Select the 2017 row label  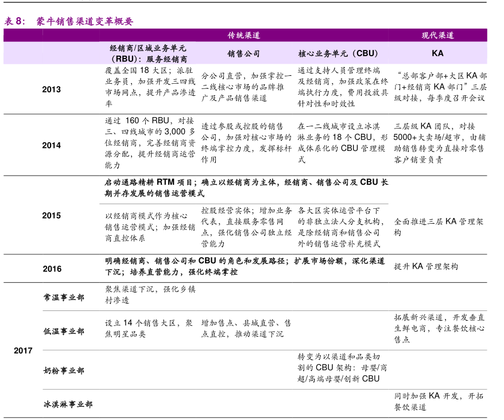coord(23,351)
